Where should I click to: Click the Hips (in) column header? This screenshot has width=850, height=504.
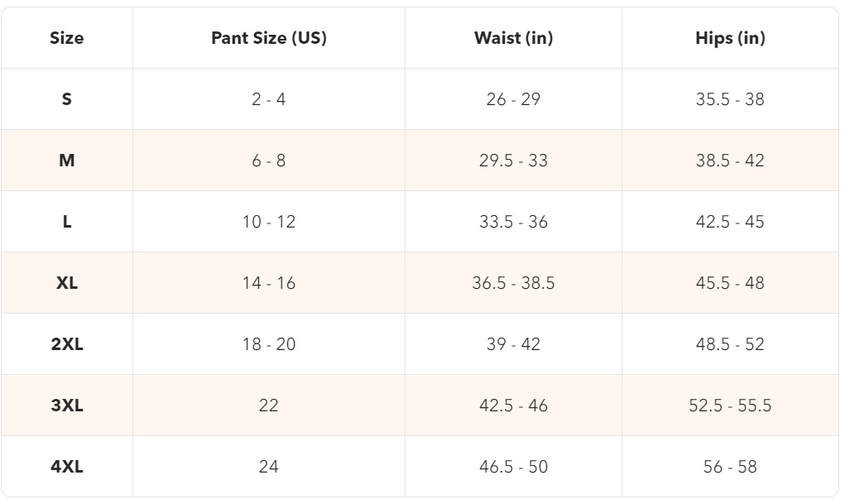pos(730,38)
